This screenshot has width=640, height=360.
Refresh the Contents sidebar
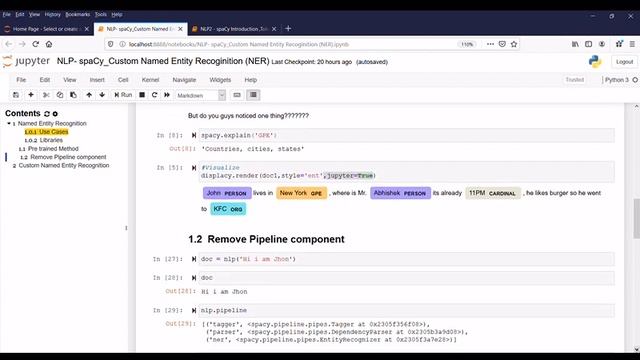click(47, 114)
